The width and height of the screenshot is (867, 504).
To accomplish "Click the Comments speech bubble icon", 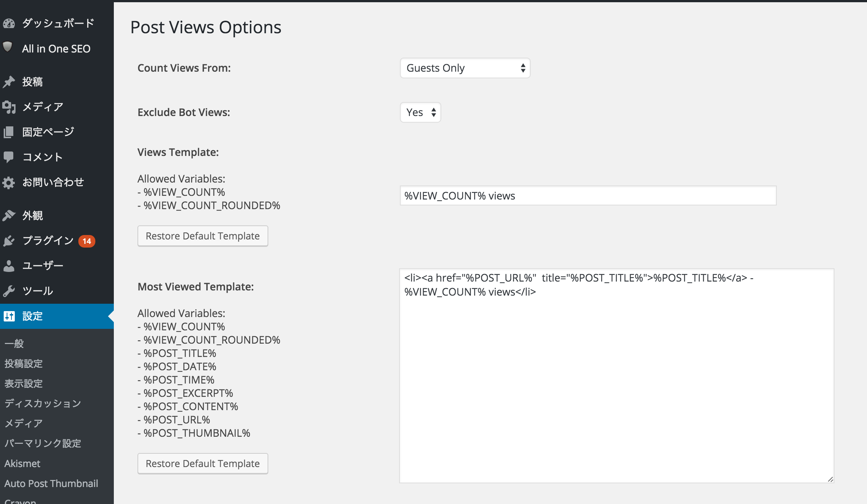I will pyautogui.click(x=8, y=157).
